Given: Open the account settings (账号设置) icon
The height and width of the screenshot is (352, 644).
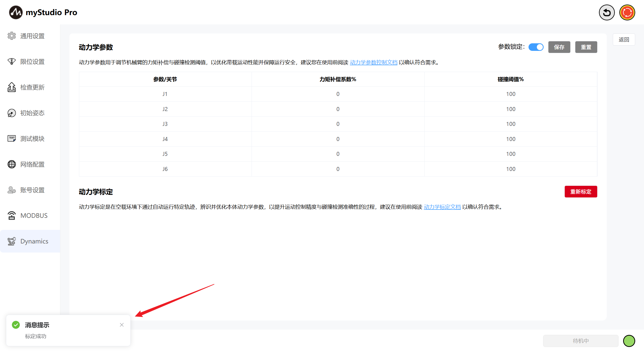Looking at the screenshot, I should (12, 190).
